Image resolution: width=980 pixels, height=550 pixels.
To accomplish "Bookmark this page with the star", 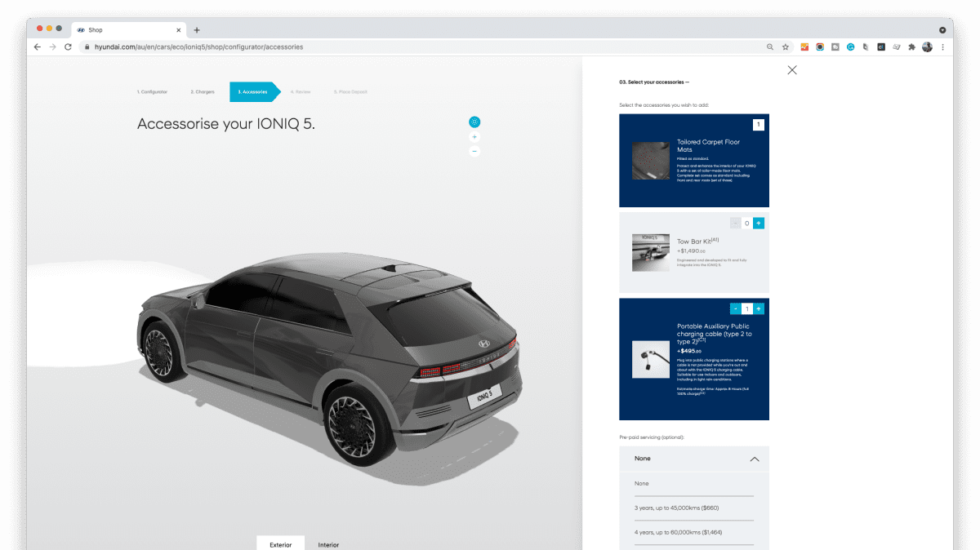I will (x=786, y=47).
